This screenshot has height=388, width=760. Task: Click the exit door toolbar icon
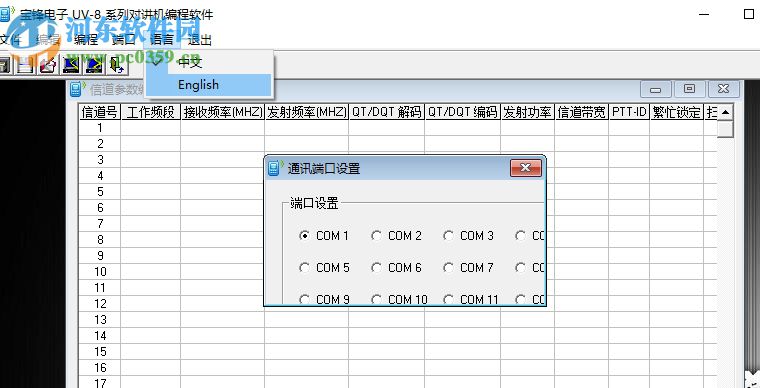pos(117,64)
